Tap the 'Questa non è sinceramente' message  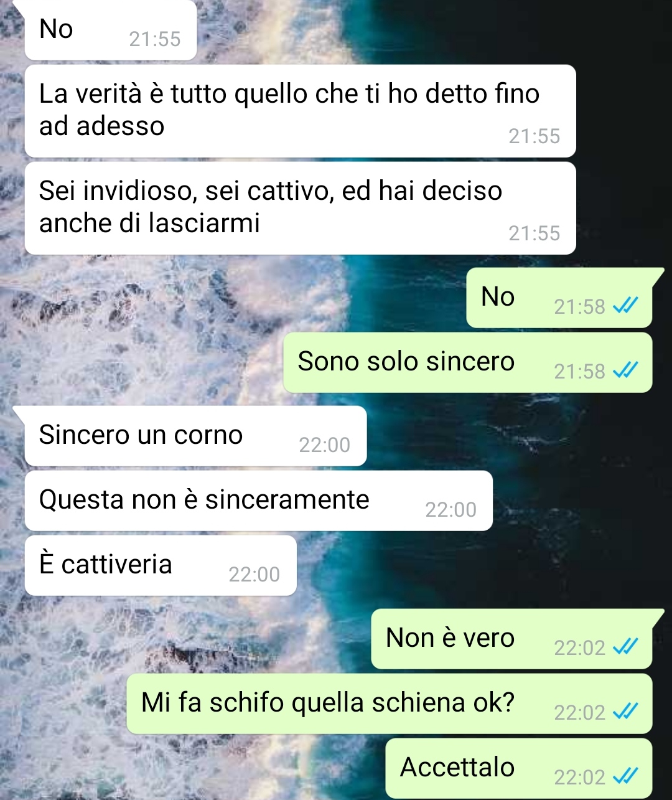coord(259,501)
